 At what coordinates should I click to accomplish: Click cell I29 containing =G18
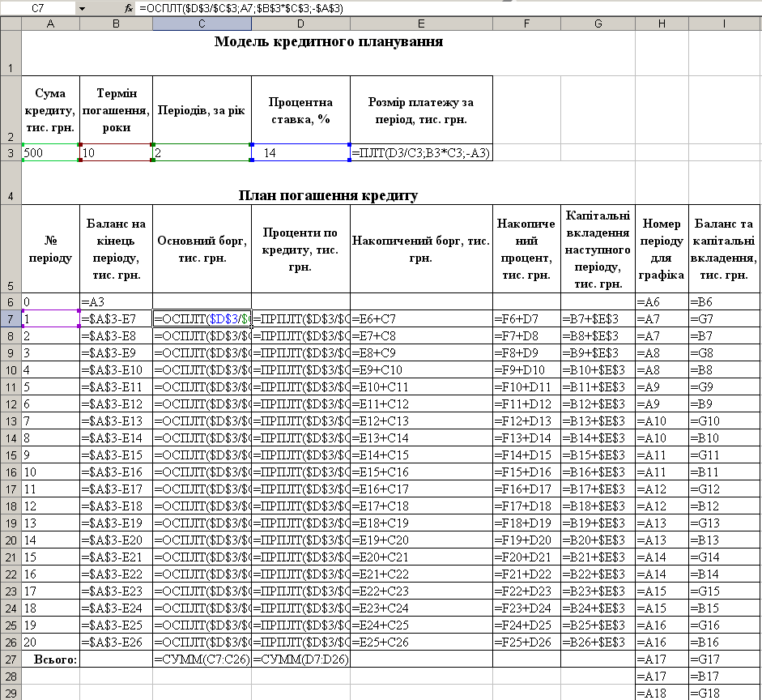[x=725, y=694]
